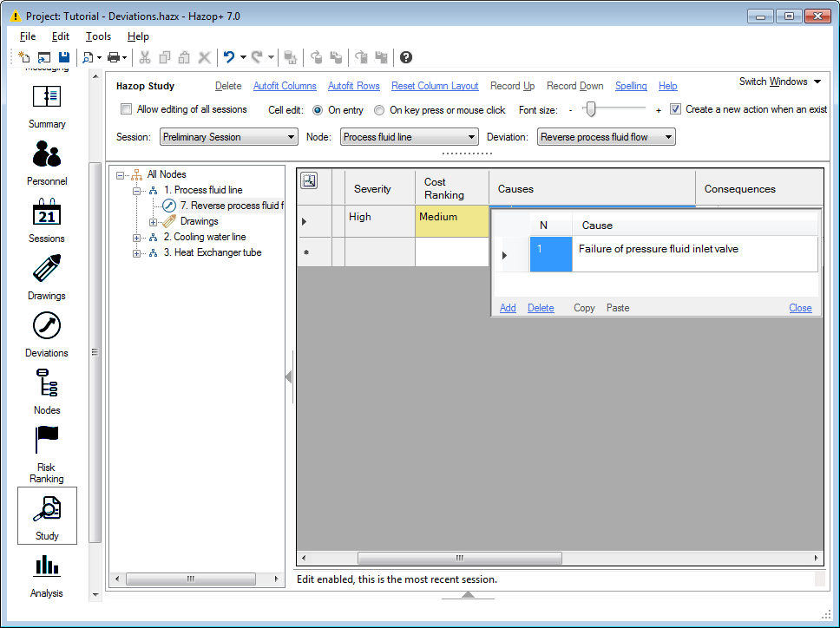Click the 'Autofit Columns' link

pos(285,86)
